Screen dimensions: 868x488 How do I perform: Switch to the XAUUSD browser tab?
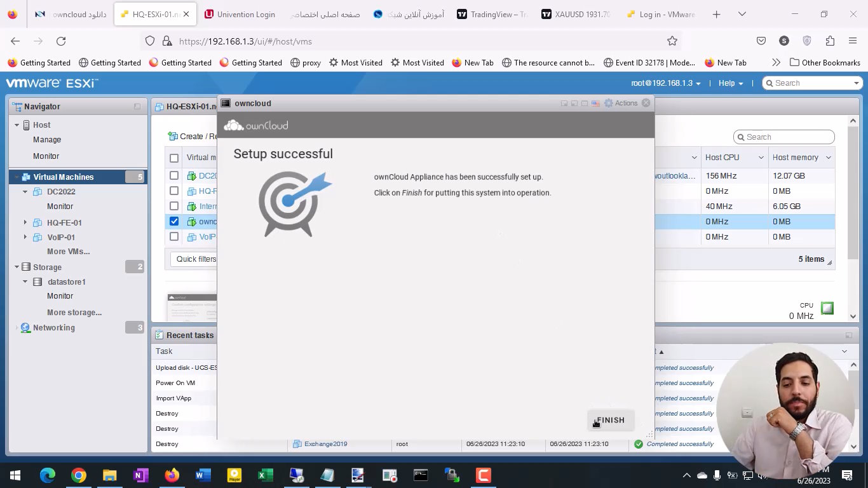[x=576, y=14]
